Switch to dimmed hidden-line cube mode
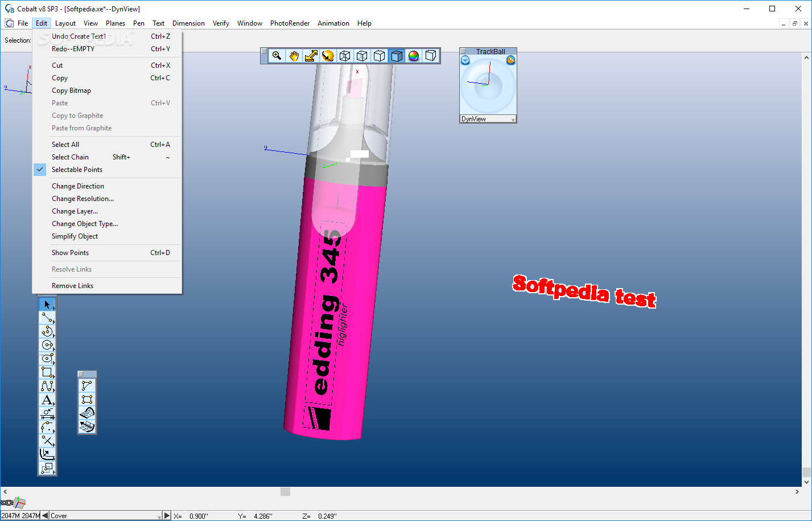Screen dimensions: 812x521 click(362, 56)
